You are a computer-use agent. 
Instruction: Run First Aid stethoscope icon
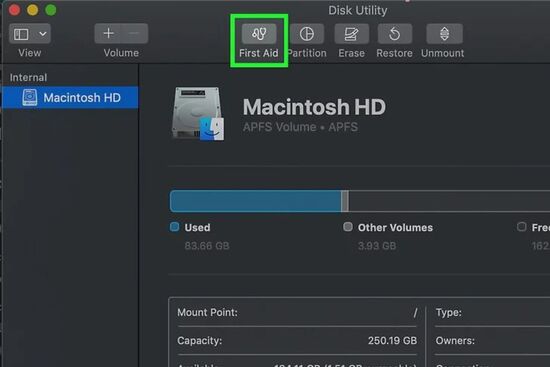point(259,34)
